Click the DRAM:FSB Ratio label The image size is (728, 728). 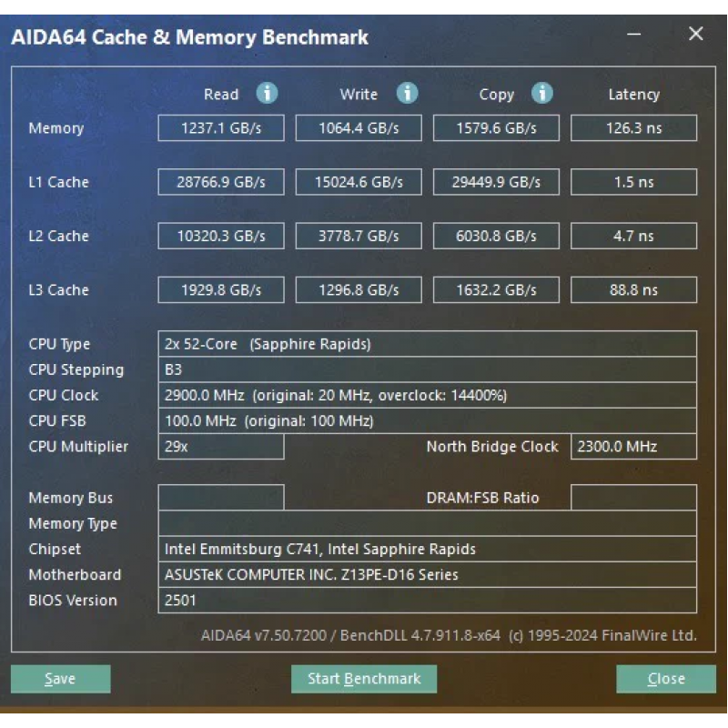point(482,498)
